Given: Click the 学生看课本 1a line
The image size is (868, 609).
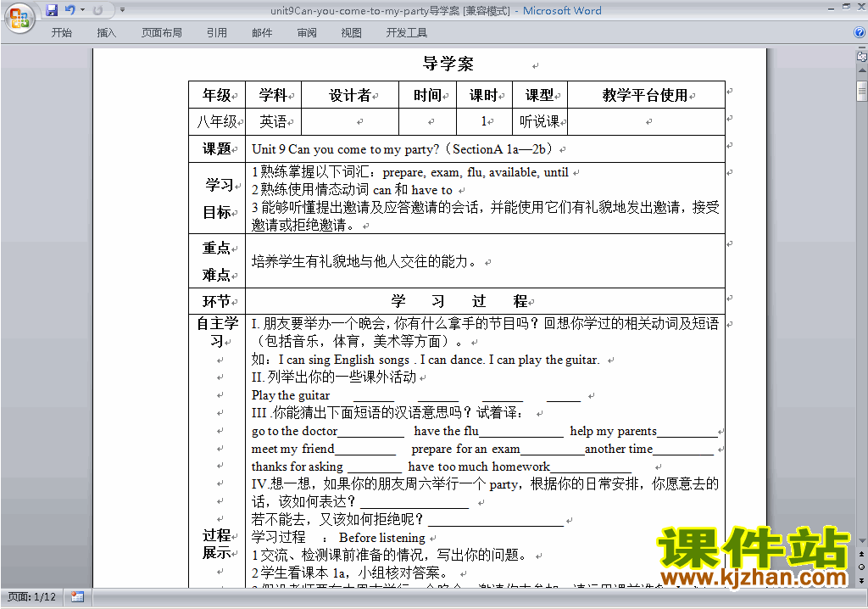Looking at the screenshot, I should [350, 573].
